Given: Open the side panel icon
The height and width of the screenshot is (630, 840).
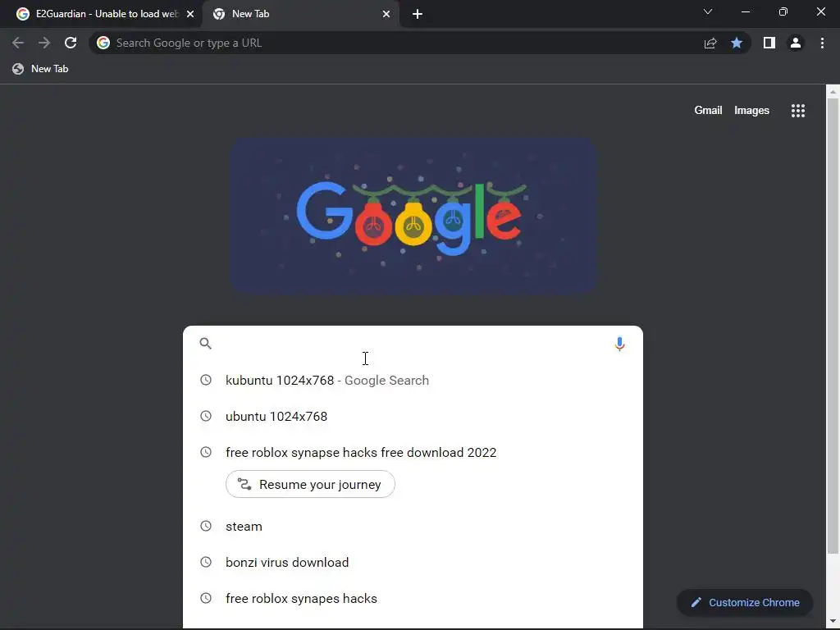Looking at the screenshot, I should pos(769,43).
